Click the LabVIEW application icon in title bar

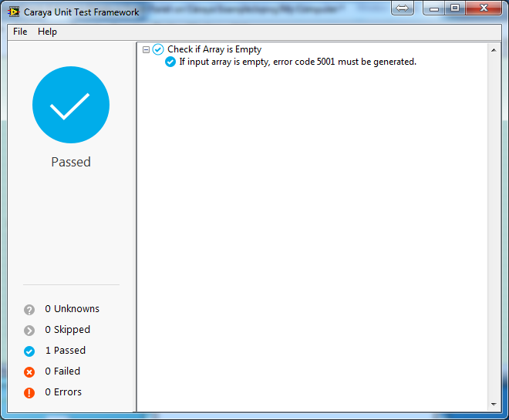[x=14, y=12]
